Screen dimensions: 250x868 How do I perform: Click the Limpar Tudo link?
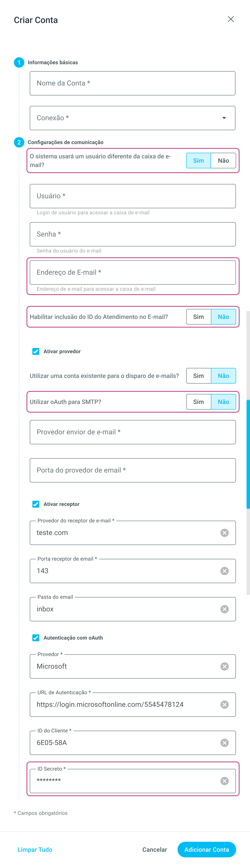click(x=35, y=850)
